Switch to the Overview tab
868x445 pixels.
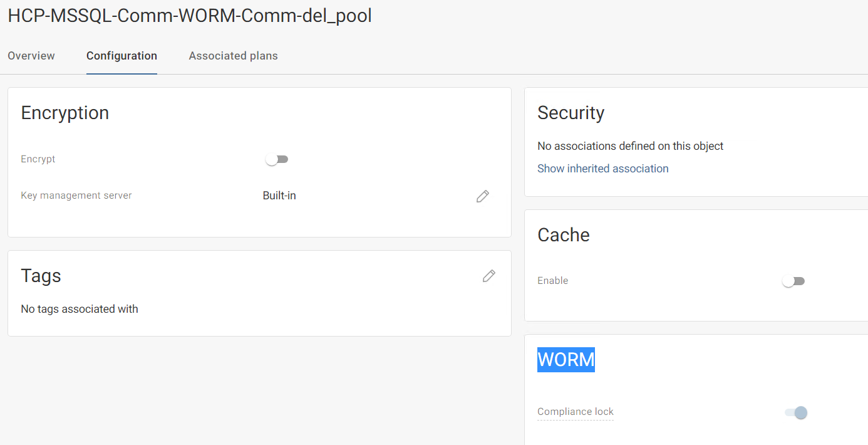click(x=31, y=56)
